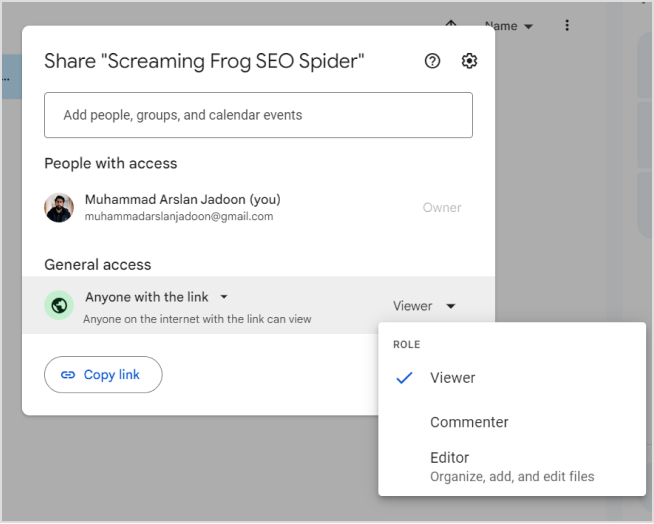This screenshot has height=524, width=654.
Task: Click the People with access heading
Action: coord(111,163)
